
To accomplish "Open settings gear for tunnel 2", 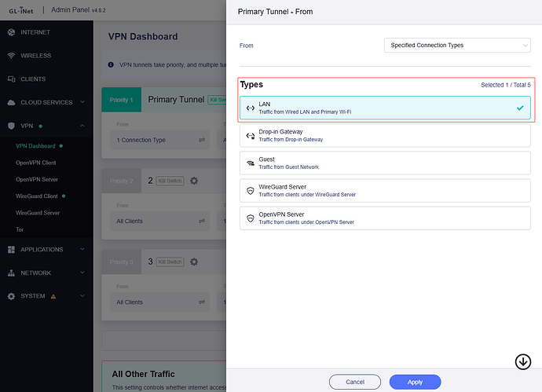I will tap(194, 181).
